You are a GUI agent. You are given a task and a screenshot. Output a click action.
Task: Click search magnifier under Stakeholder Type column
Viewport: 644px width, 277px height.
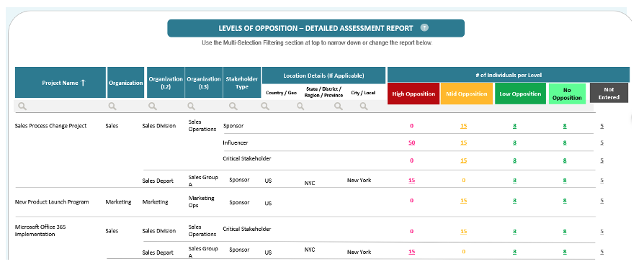click(233, 106)
